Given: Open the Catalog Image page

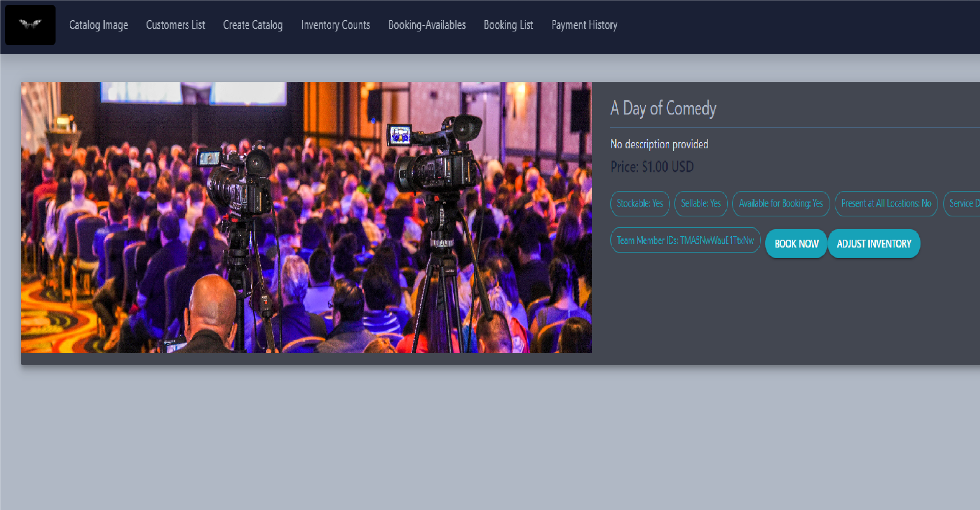Looking at the screenshot, I should tap(98, 25).
